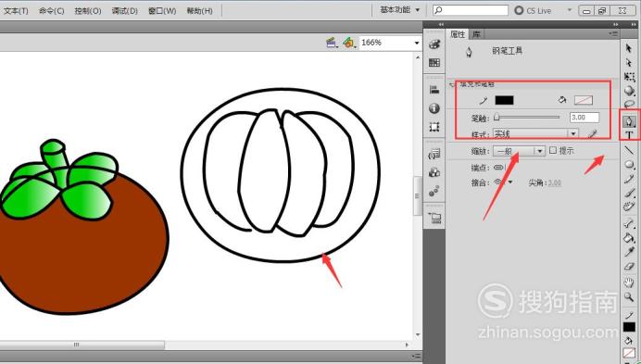Image resolution: width=641 pixels, height=364 pixels.
Task: Click the edit stroke style pencil icon
Action: pyautogui.click(x=592, y=133)
